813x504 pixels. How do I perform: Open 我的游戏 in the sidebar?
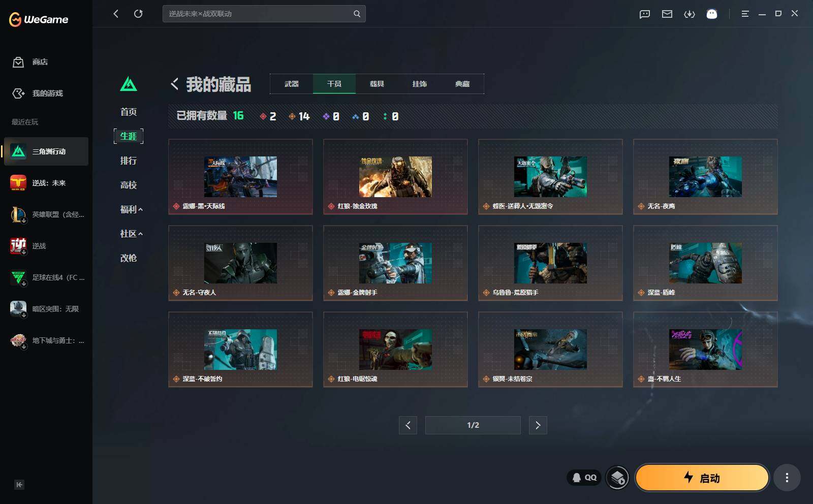coord(38,93)
